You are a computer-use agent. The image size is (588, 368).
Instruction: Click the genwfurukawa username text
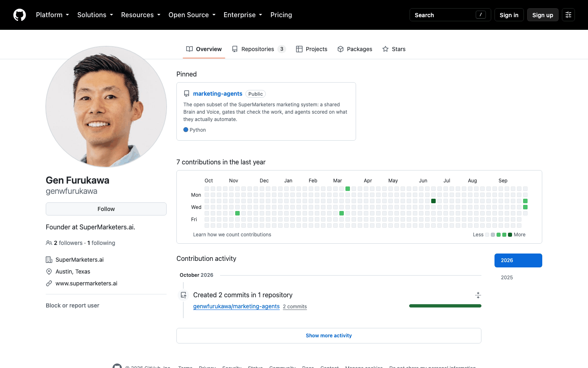pos(71,191)
